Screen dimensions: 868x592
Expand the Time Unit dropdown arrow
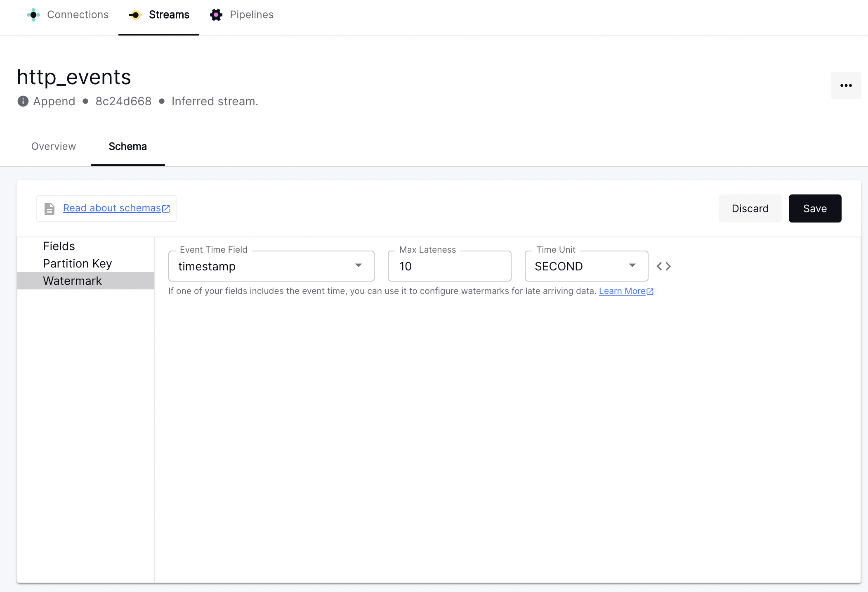tap(632, 265)
